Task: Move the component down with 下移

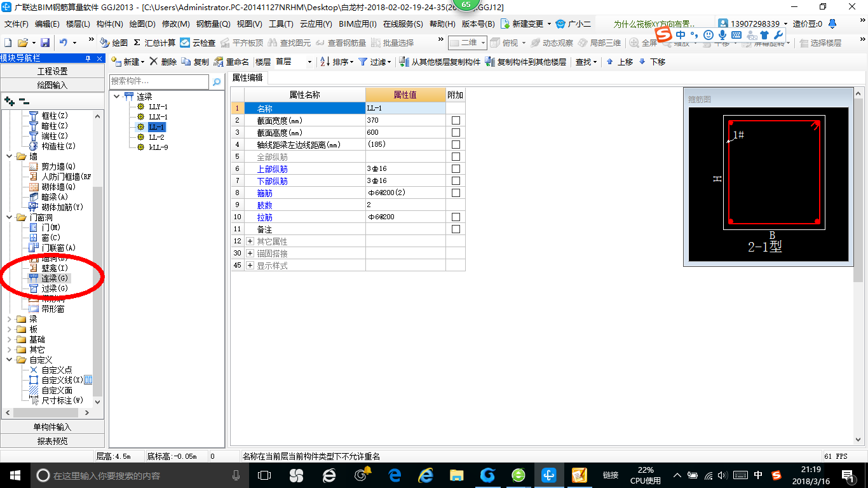Action: 652,62
